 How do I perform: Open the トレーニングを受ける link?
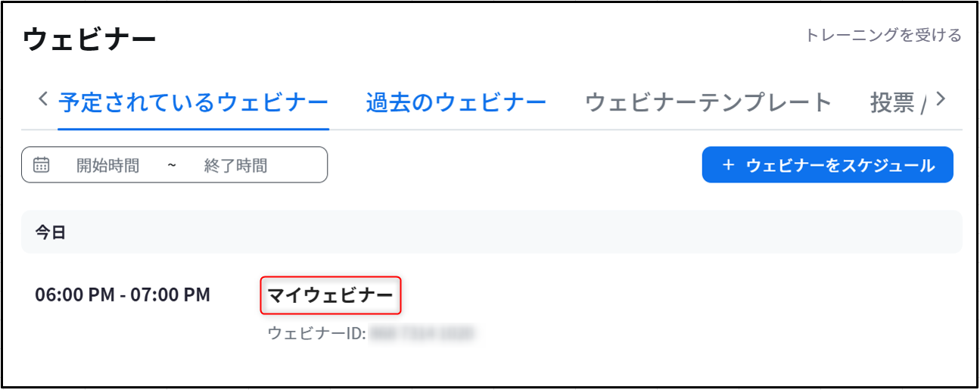click(x=883, y=35)
